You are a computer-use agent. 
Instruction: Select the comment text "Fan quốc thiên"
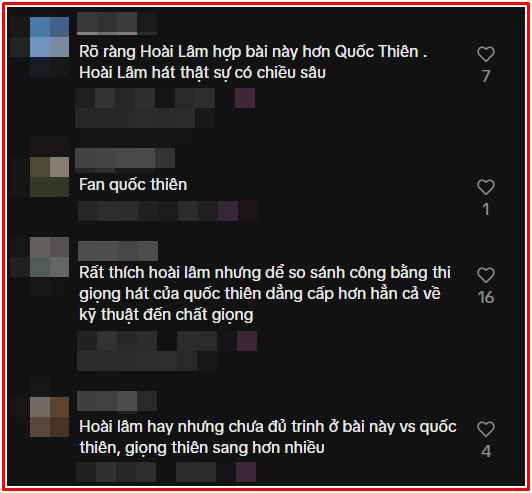coord(133,185)
